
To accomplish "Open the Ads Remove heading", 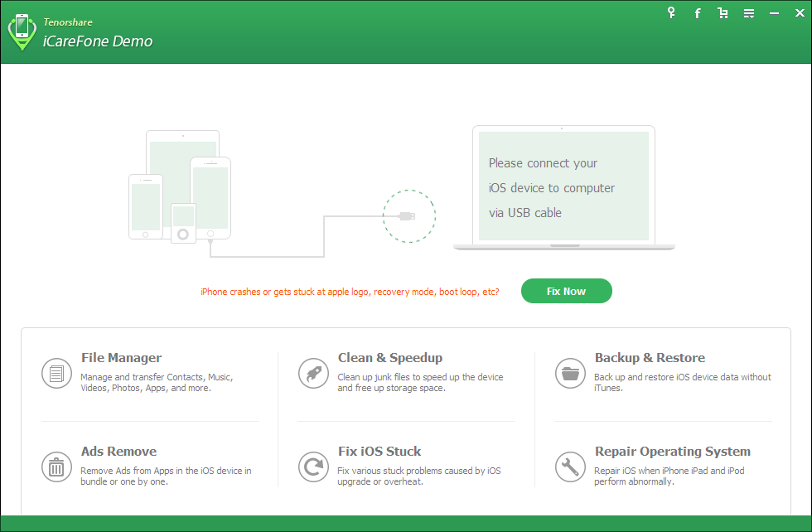I will click(x=118, y=452).
